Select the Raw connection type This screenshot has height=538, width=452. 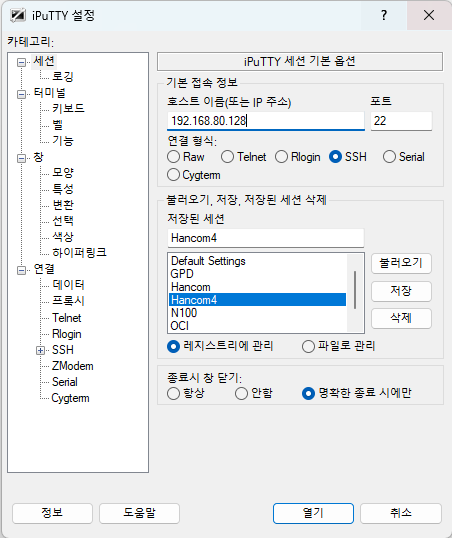pos(186,157)
